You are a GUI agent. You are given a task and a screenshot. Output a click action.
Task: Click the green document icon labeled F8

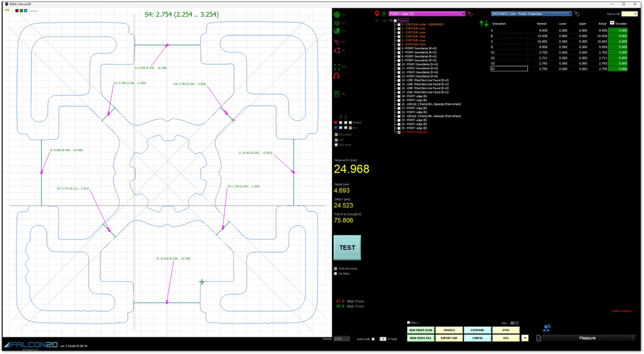(x=337, y=94)
